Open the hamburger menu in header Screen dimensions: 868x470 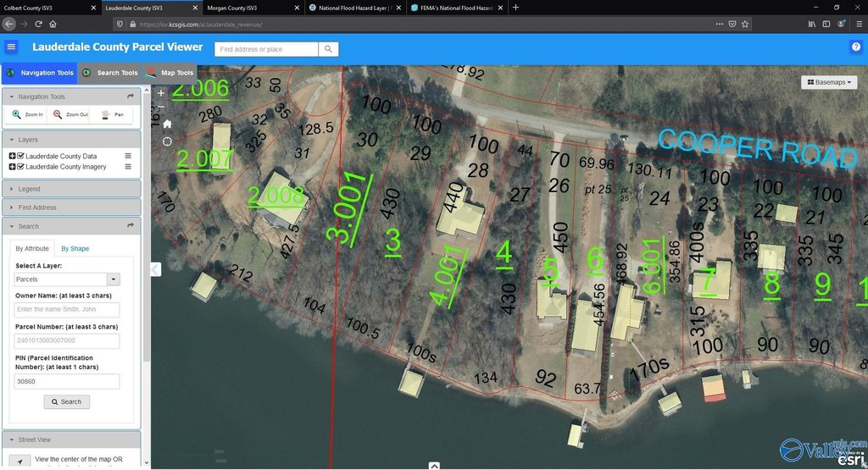tap(11, 47)
